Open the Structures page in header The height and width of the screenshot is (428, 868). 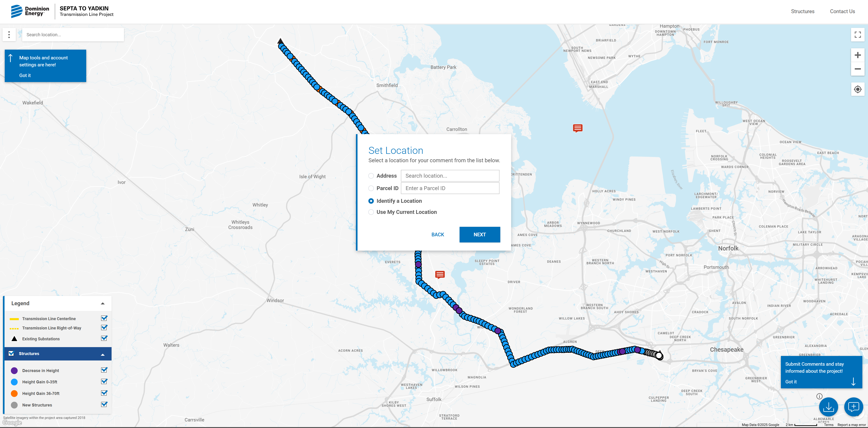click(x=802, y=12)
